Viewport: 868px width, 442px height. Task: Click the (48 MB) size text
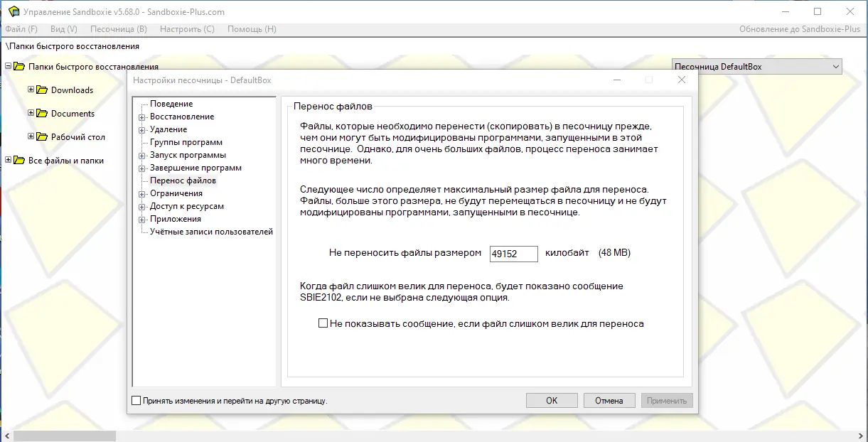[x=614, y=253]
